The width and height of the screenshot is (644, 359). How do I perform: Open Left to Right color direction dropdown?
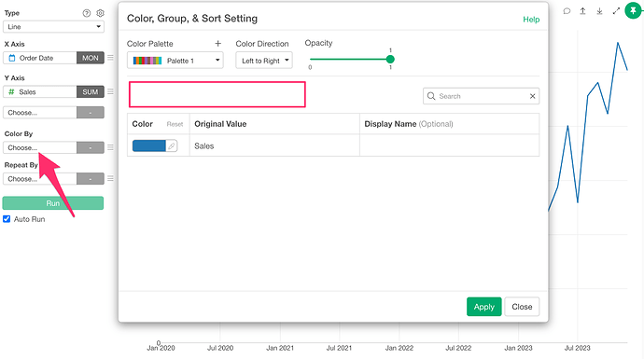[264, 61]
